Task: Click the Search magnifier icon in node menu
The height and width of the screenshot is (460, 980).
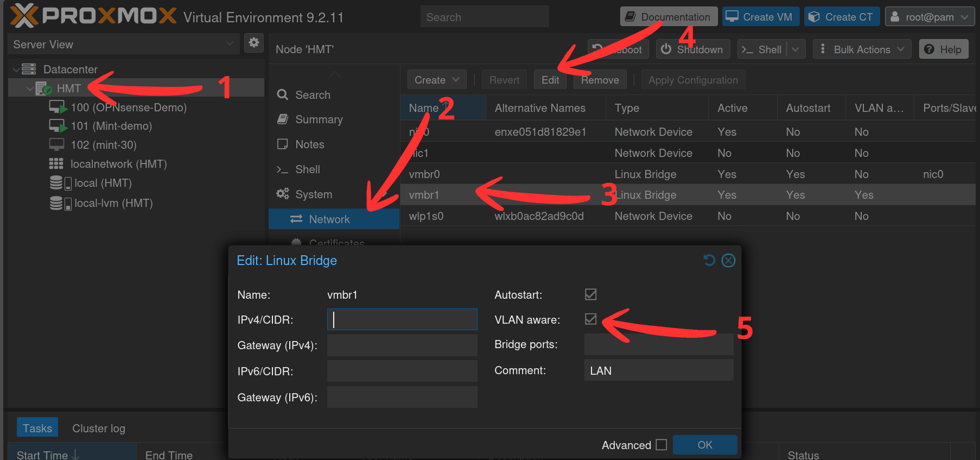Action: pos(282,94)
